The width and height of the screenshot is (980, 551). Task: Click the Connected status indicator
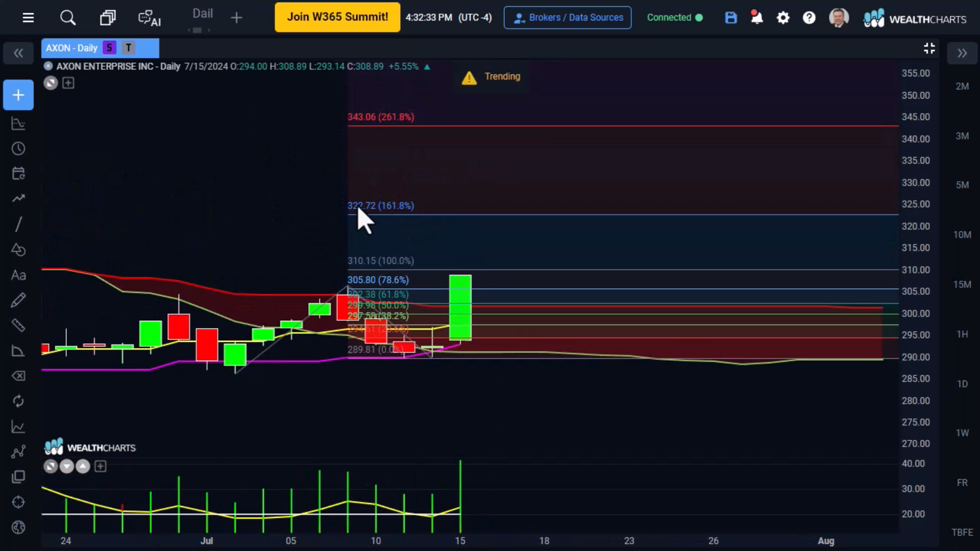click(x=675, y=17)
